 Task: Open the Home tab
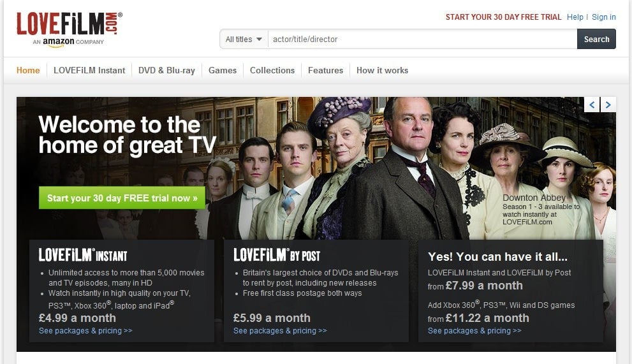click(x=28, y=71)
